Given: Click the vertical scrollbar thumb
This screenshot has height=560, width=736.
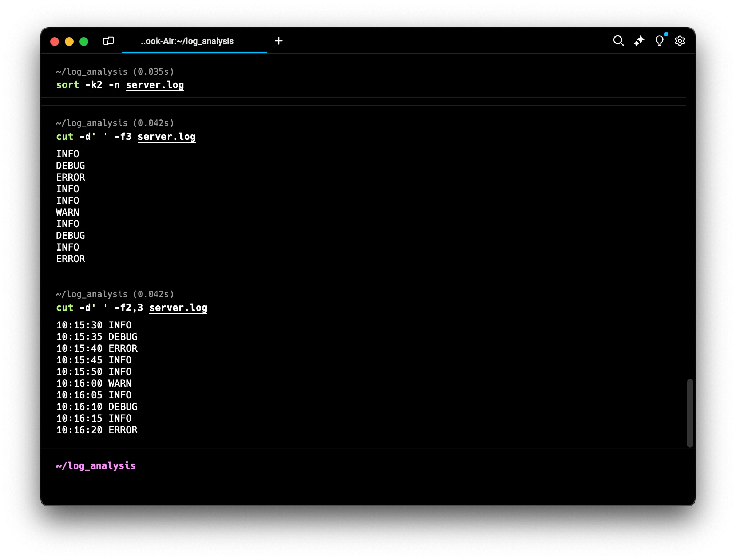Looking at the screenshot, I should pyautogui.click(x=690, y=413).
